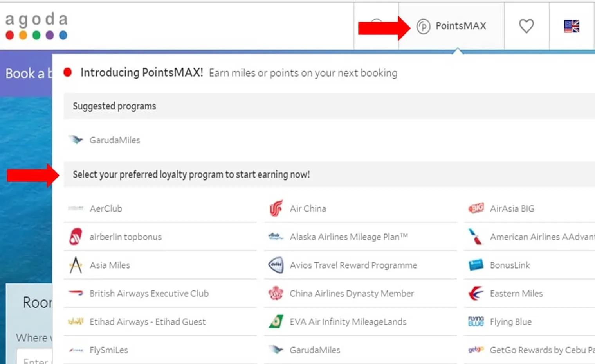Click British Airways ribbon logo icon
Image resolution: width=595 pixels, height=364 pixels.
pos(76,293)
